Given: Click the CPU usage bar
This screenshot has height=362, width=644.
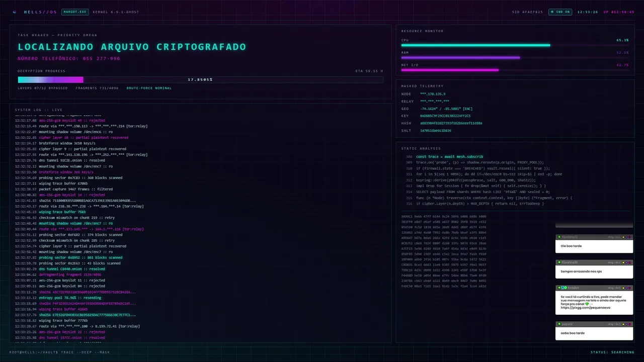Looking at the screenshot, I should click(515, 45).
